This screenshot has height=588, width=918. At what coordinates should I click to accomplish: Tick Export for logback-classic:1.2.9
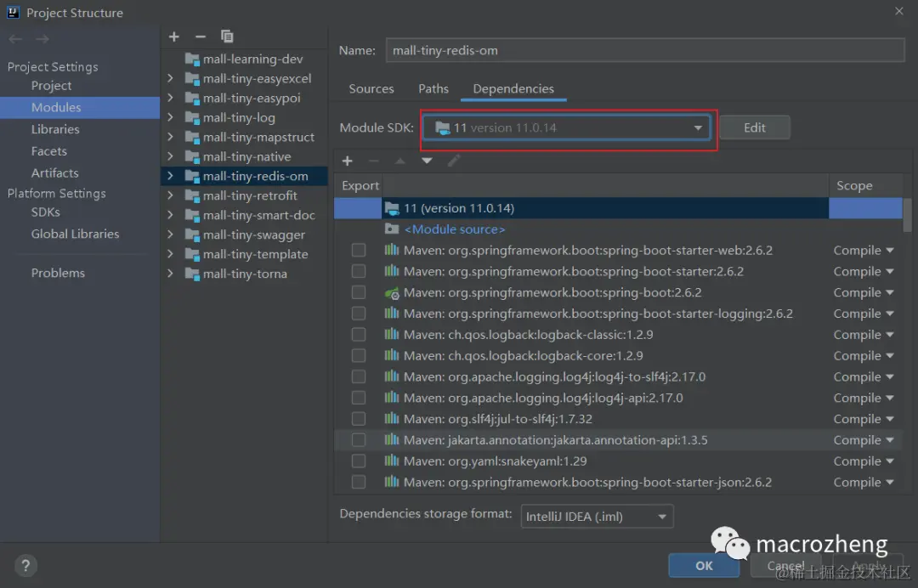(359, 335)
